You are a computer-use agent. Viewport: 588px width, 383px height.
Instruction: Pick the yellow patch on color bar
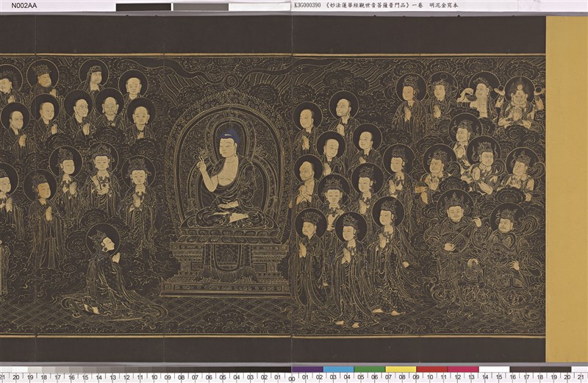[x=401, y=370]
